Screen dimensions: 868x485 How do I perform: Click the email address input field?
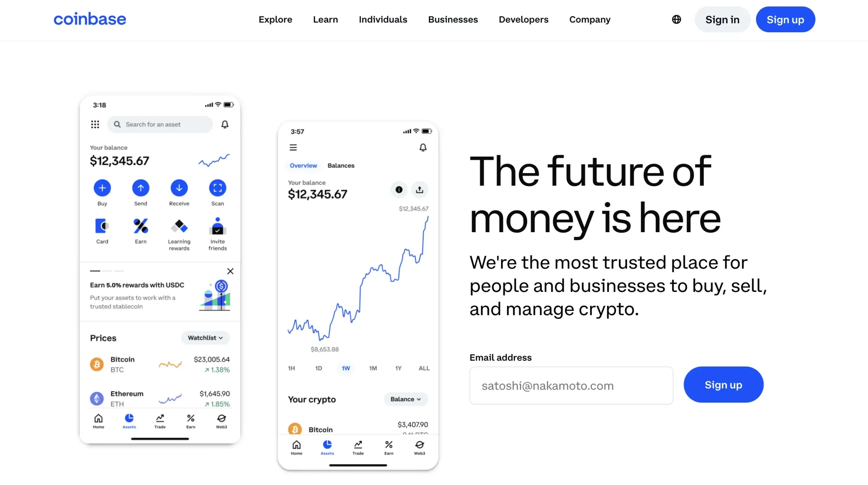(571, 385)
